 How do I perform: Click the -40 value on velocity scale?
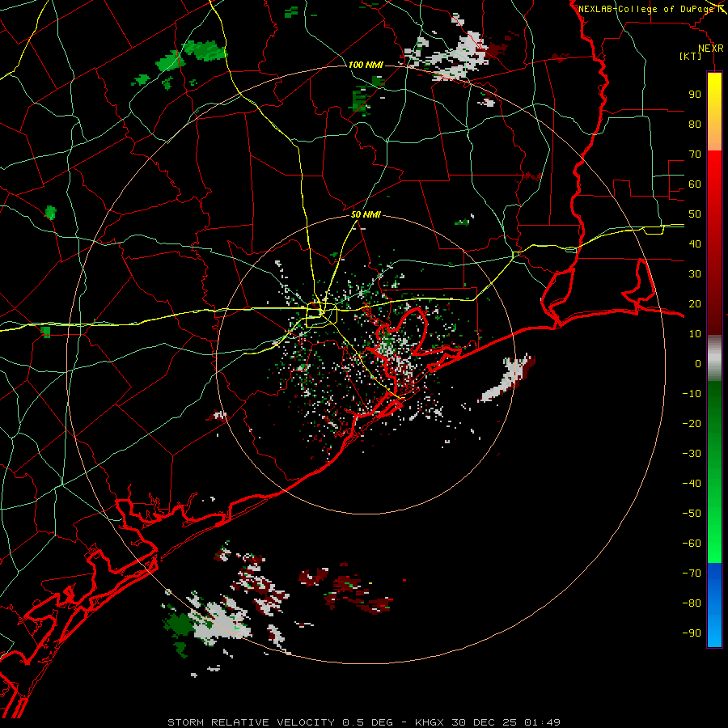(x=692, y=484)
